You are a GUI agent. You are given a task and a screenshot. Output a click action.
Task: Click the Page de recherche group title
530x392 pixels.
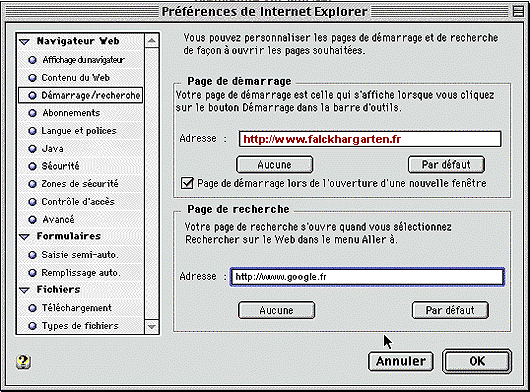(x=238, y=209)
